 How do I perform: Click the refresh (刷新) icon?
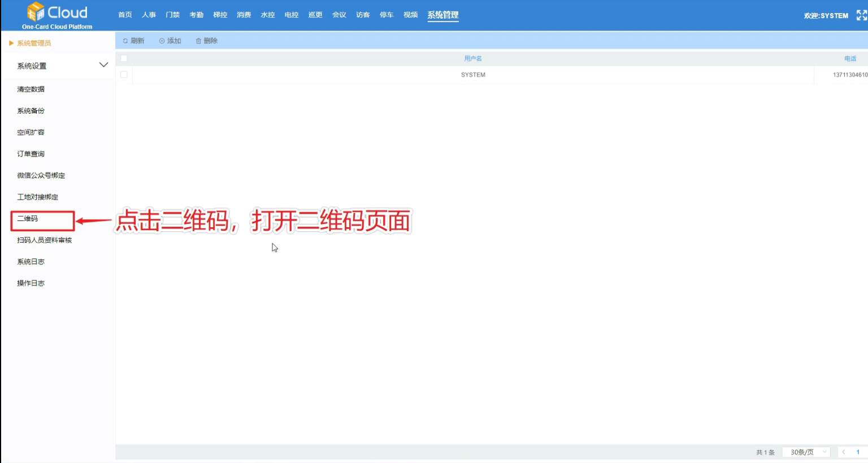[125, 41]
